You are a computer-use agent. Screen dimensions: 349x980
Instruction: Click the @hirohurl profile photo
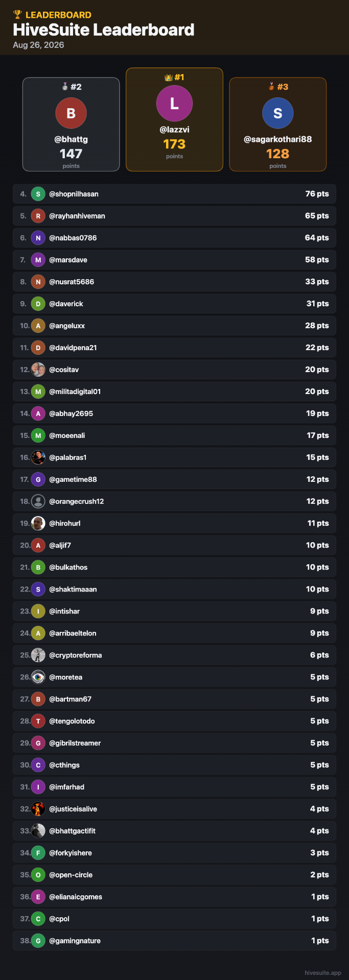[x=38, y=523]
